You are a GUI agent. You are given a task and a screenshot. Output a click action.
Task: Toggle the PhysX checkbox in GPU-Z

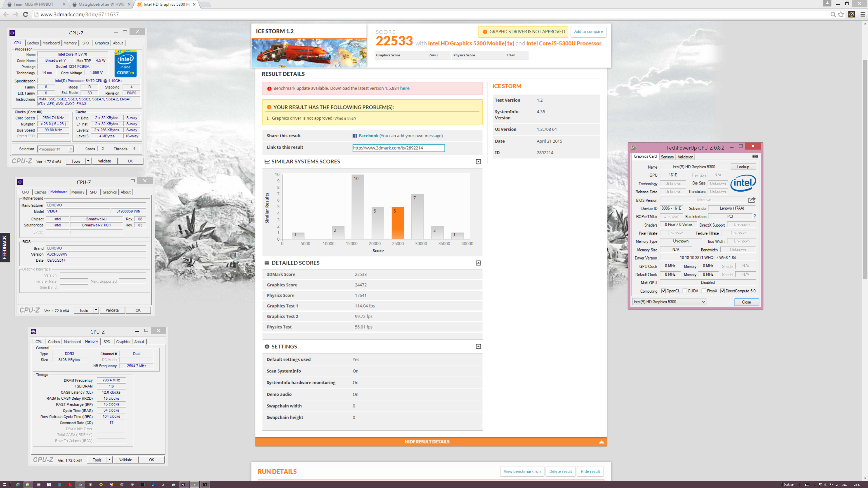(x=704, y=291)
